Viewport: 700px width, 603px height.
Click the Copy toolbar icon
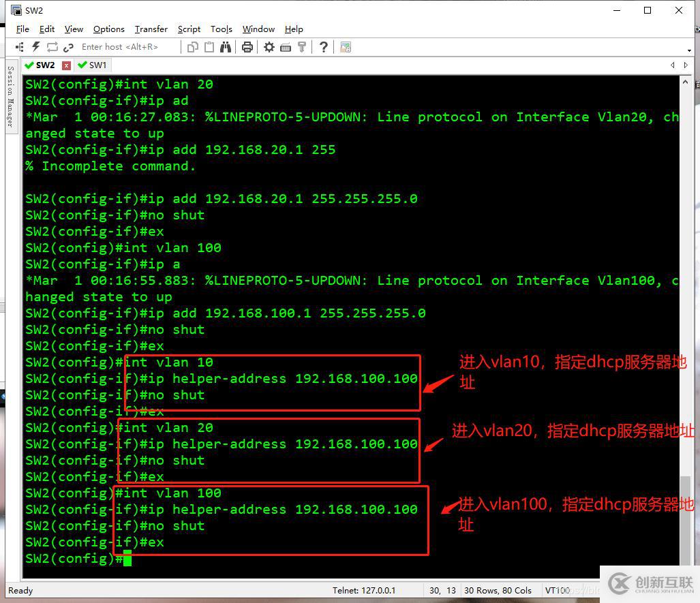192,47
